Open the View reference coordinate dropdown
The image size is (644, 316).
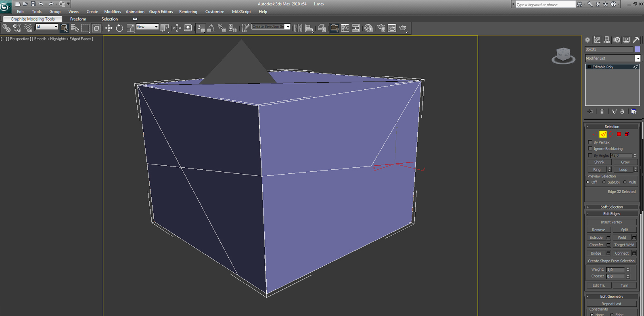coord(147,27)
